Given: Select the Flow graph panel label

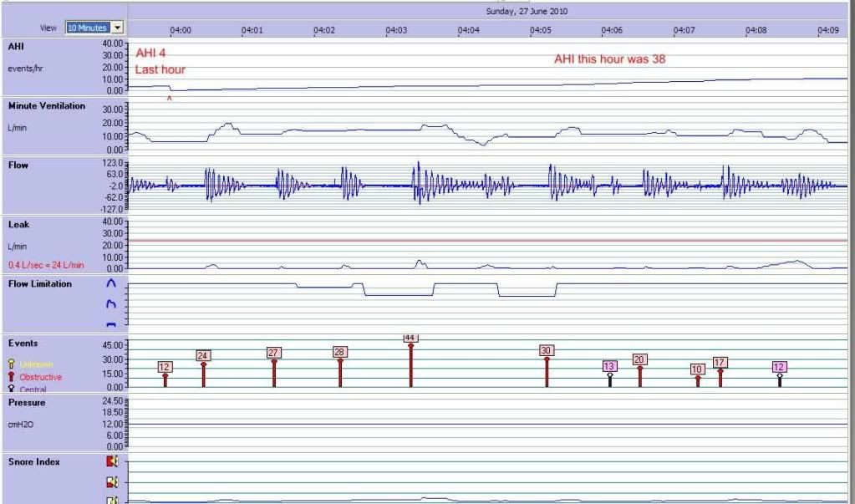Looking at the screenshot, I should click(x=18, y=165).
